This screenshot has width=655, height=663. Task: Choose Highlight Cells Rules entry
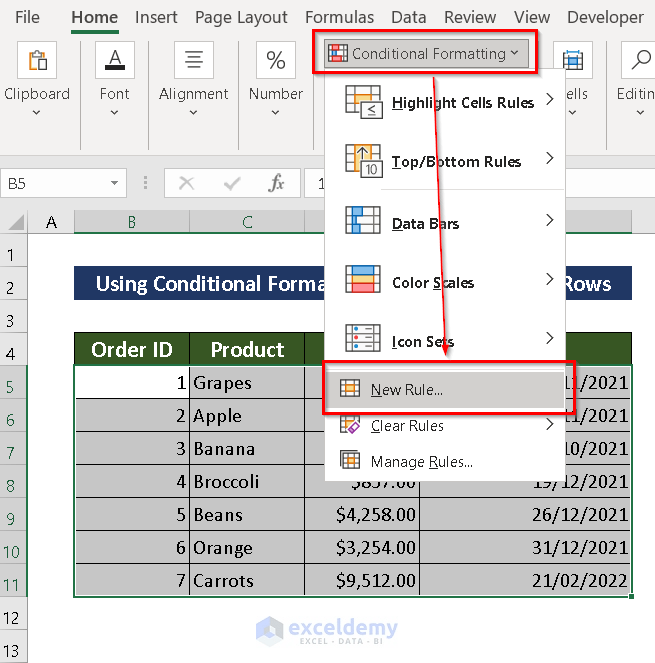point(445,102)
